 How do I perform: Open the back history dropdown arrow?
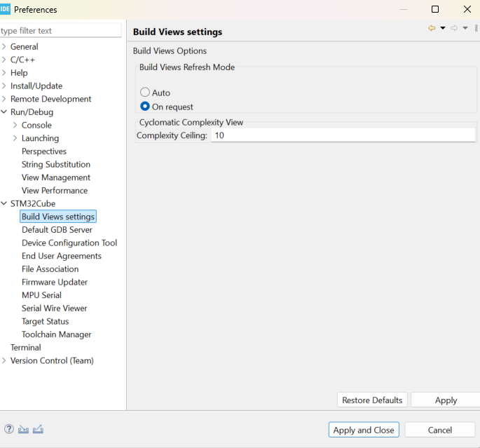443,28
